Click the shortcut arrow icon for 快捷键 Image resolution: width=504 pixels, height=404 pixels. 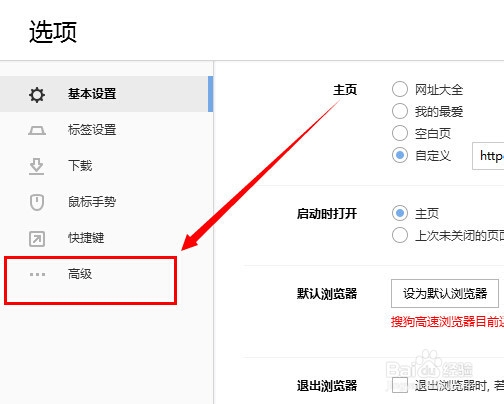coord(37,239)
